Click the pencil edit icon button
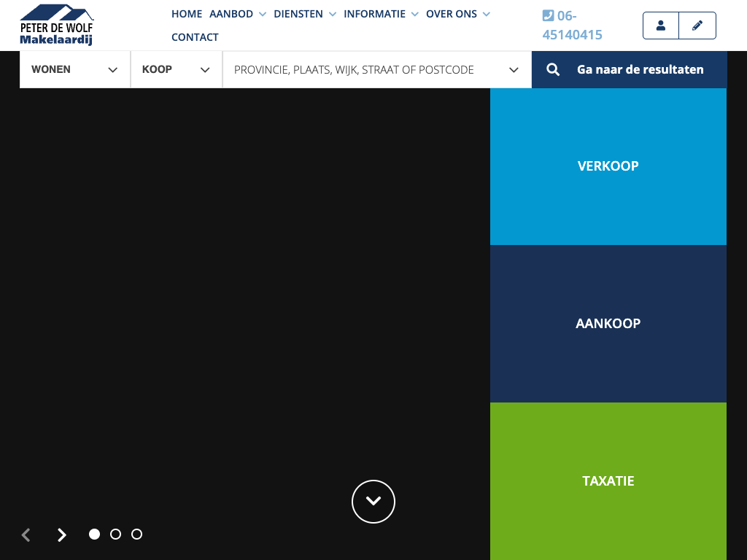The width and height of the screenshot is (747, 560). [697, 26]
